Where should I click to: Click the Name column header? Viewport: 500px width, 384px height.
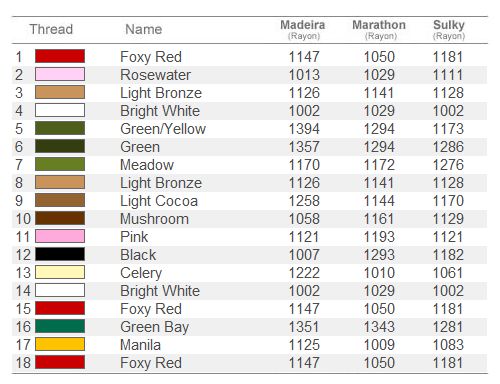[144, 29]
